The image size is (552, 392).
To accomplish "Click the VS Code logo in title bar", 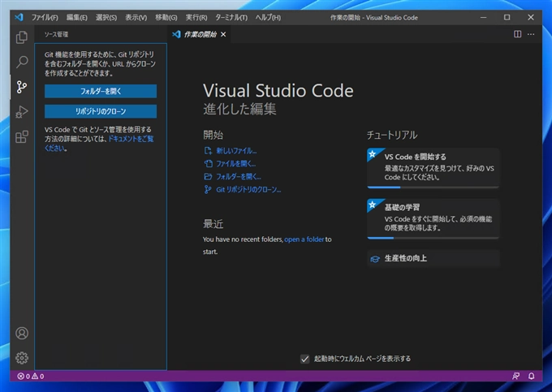I will point(19,17).
